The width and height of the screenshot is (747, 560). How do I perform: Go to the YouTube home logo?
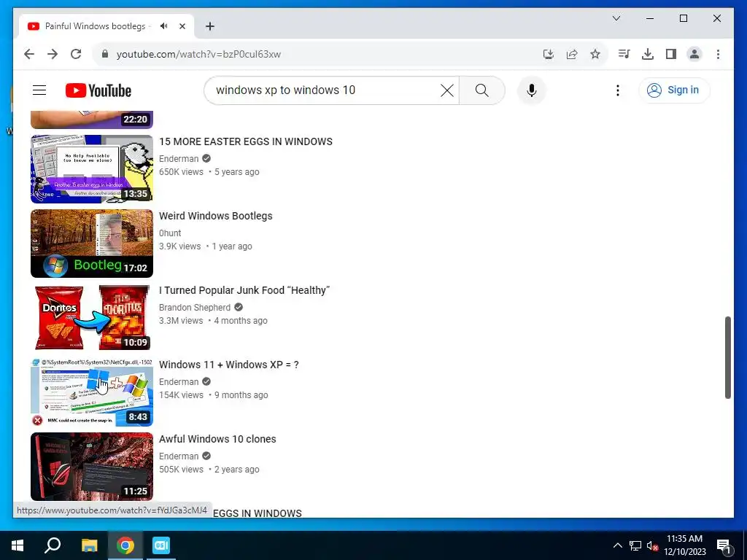98,90
